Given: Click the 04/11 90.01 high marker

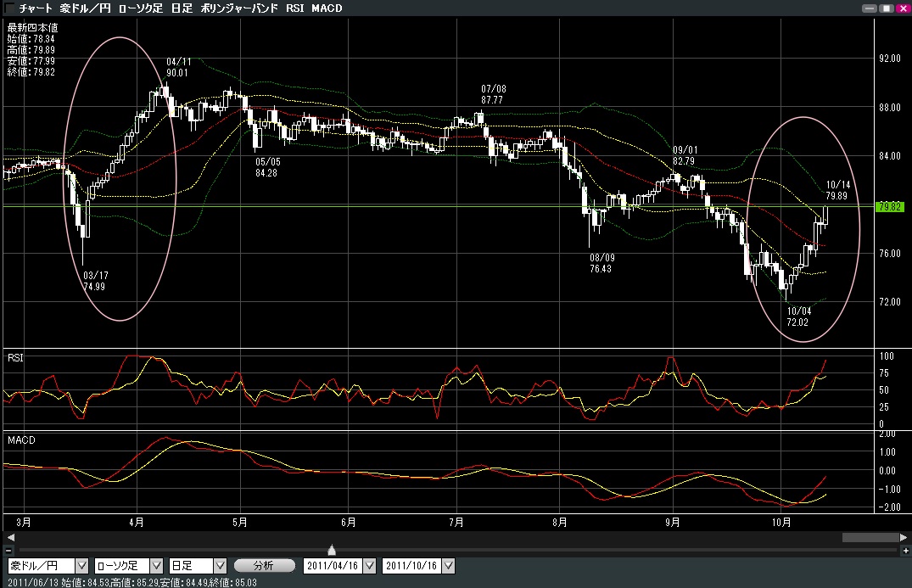Looking at the screenshot, I should pos(177,68).
